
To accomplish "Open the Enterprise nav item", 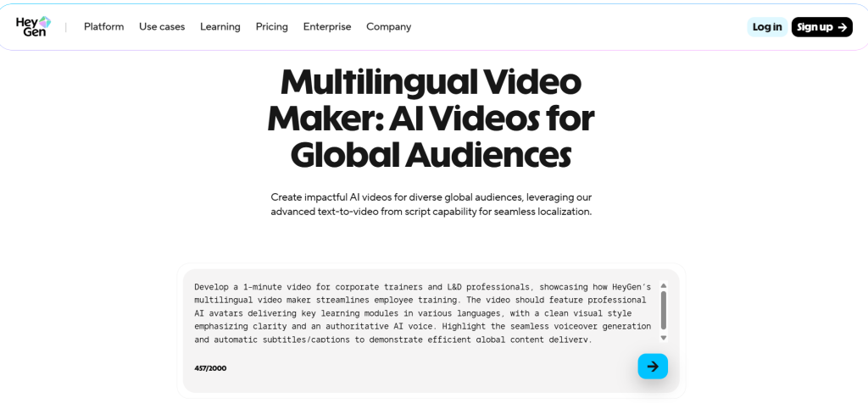I will click(327, 27).
